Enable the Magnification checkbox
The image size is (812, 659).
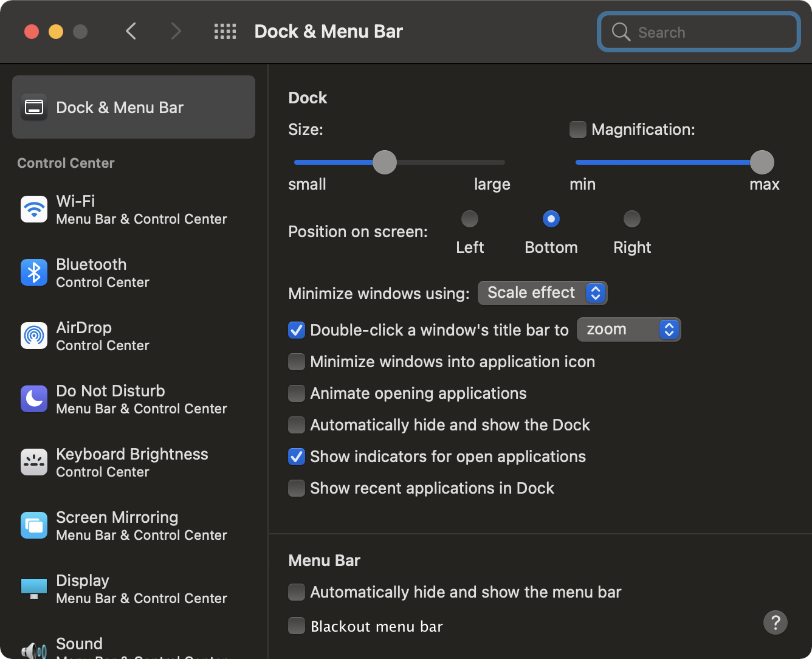point(578,129)
